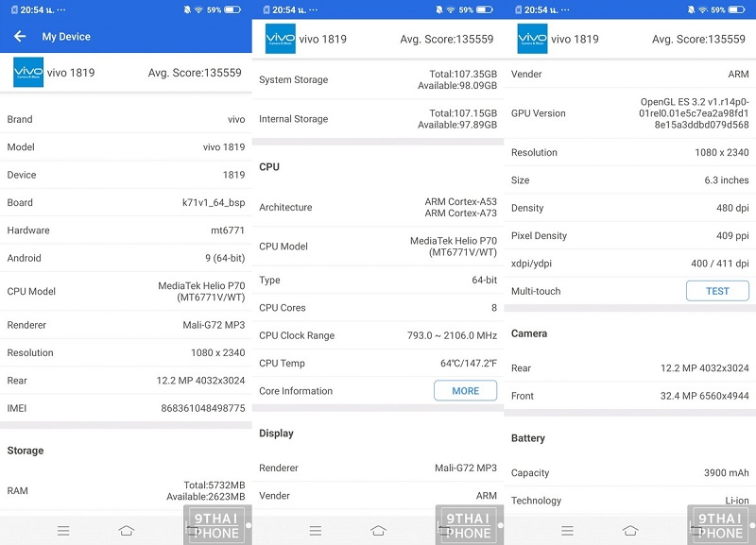Open Core Information with the MORE button
The height and width of the screenshot is (545, 756).
point(465,391)
